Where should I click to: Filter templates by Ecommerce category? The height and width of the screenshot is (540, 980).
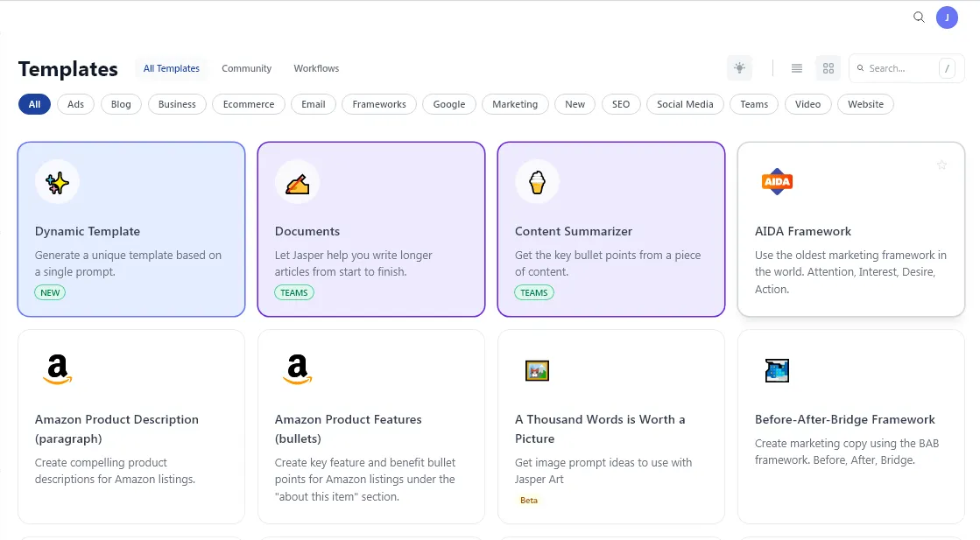pos(249,104)
